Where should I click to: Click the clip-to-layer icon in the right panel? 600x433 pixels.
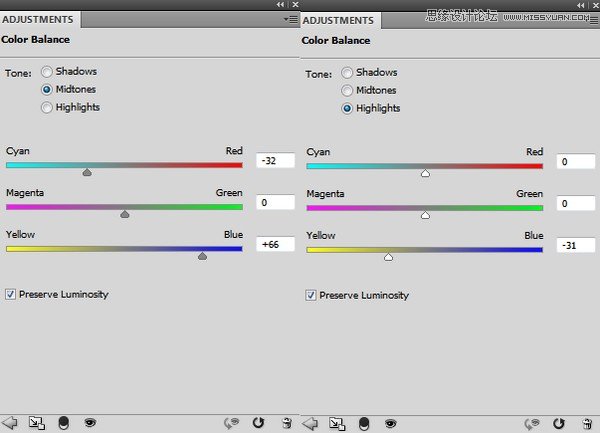(363, 423)
